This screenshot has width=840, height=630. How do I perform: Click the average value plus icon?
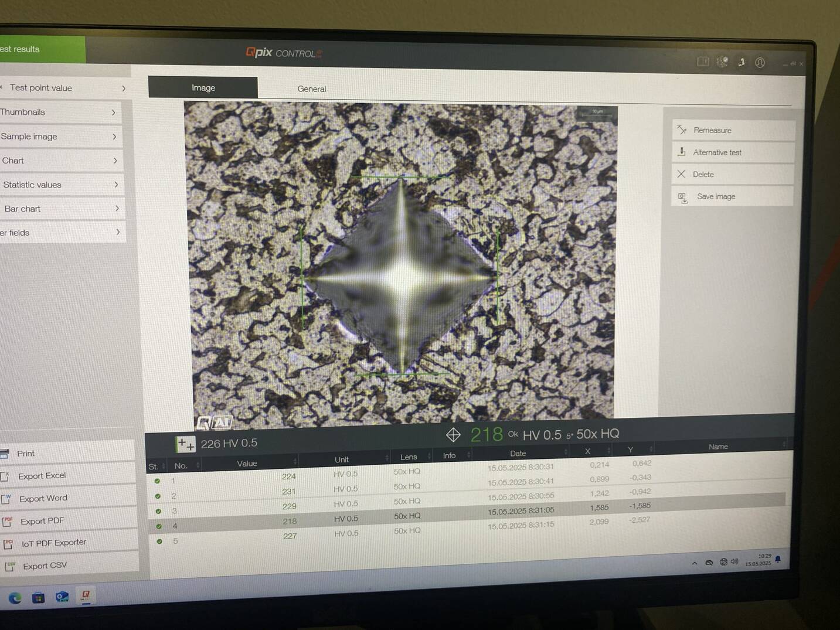pyautogui.click(x=186, y=444)
